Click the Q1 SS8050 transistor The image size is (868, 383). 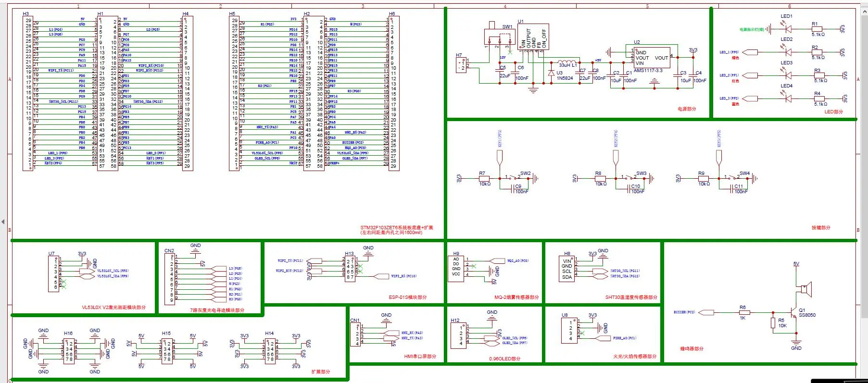point(793,312)
